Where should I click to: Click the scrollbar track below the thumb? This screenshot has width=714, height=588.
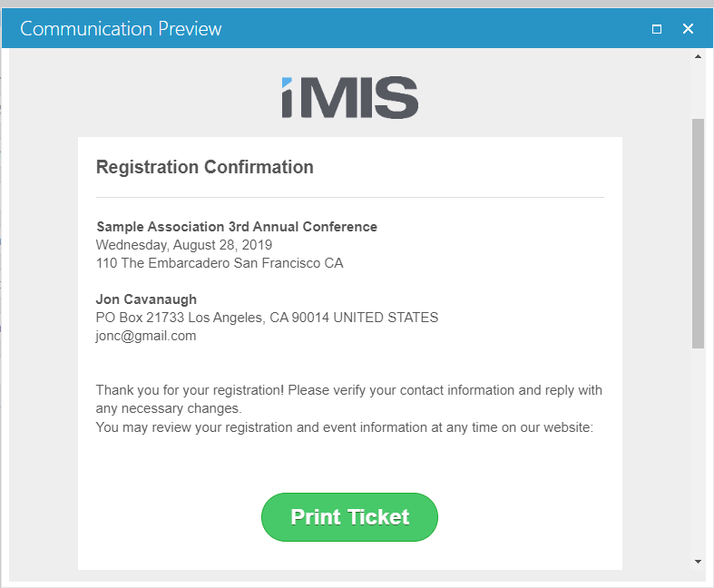click(698, 451)
